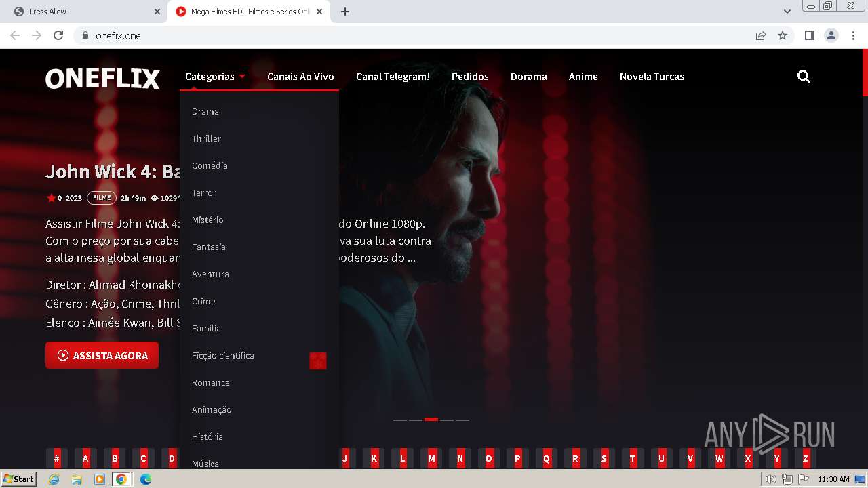Viewport: 868px width, 488px height.
Task: Open a new browser tab
Action: click(345, 12)
